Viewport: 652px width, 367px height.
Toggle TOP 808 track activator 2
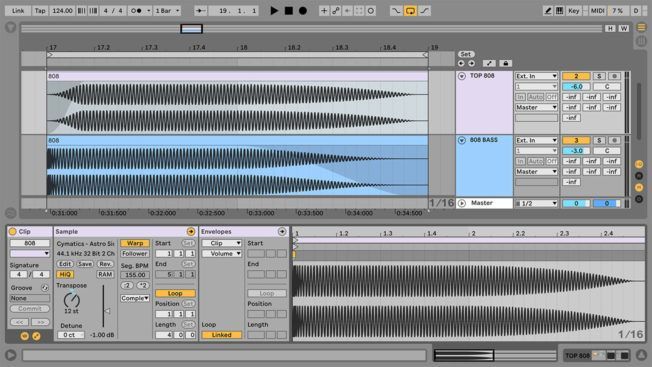pos(576,76)
